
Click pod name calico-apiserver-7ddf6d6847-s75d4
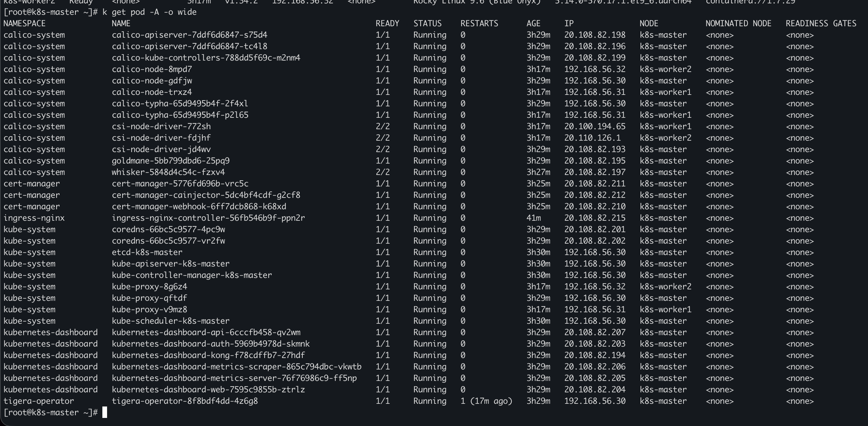pos(189,35)
